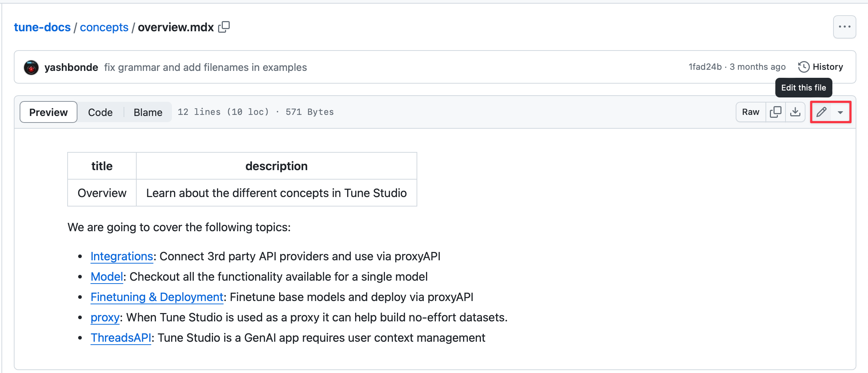This screenshot has width=868, height=373.
Task: Expand the edit options dropdown arrow
Action: [840, 112]
